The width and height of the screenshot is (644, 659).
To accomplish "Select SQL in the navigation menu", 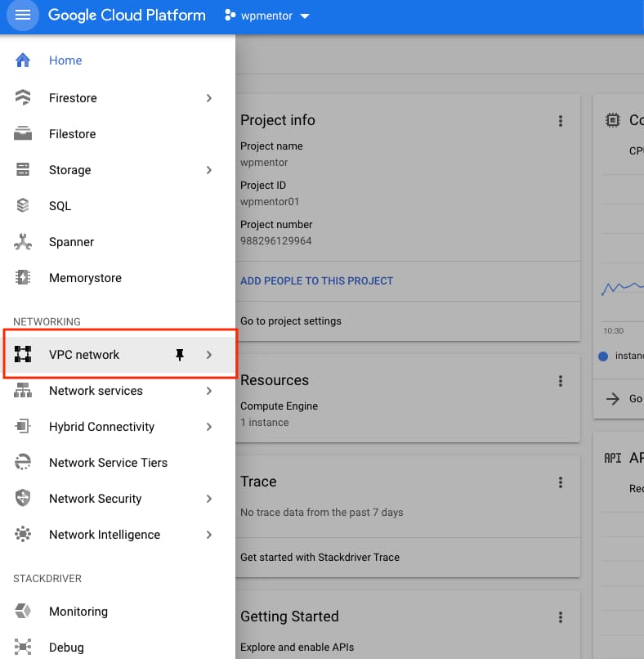I will coord(118,205).
